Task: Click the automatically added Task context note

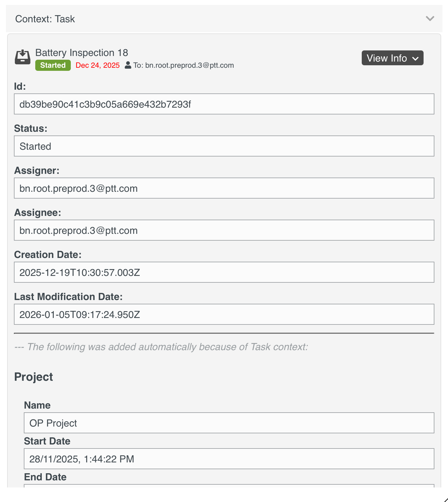Action: pyautogui.click(x=161, y=347)
